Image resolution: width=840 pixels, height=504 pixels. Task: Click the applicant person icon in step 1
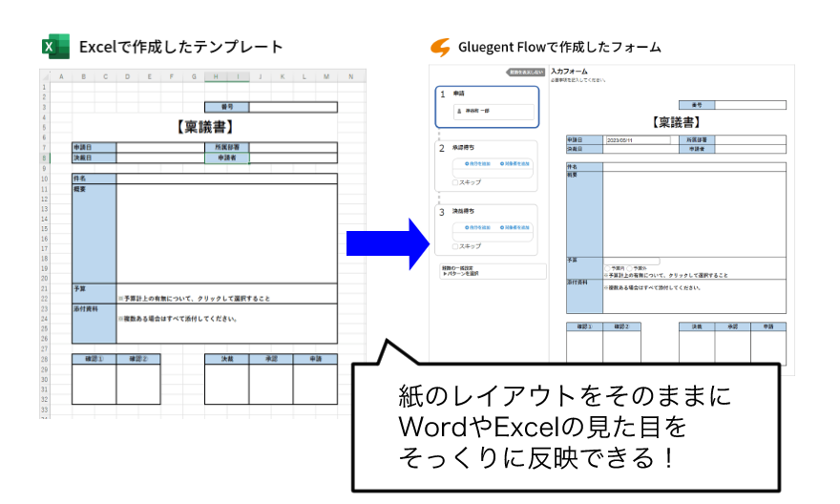pos(459,112)
